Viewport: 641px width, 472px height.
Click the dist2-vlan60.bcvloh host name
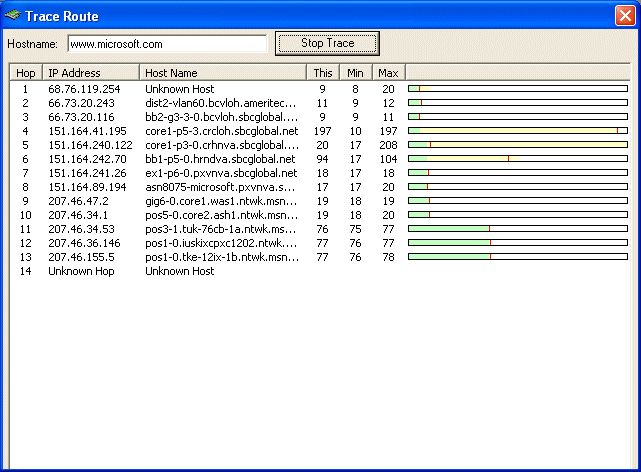[x=221, y=103]
